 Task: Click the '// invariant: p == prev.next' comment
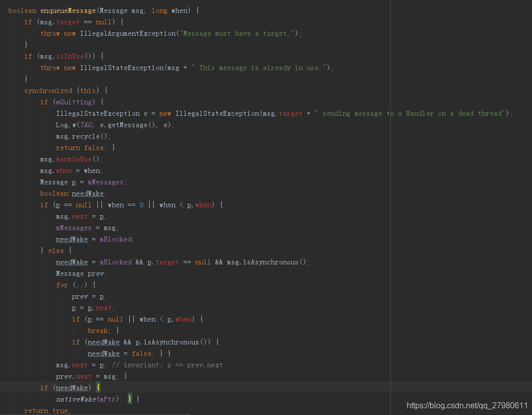pyautogui.click(x=167, y=365)
